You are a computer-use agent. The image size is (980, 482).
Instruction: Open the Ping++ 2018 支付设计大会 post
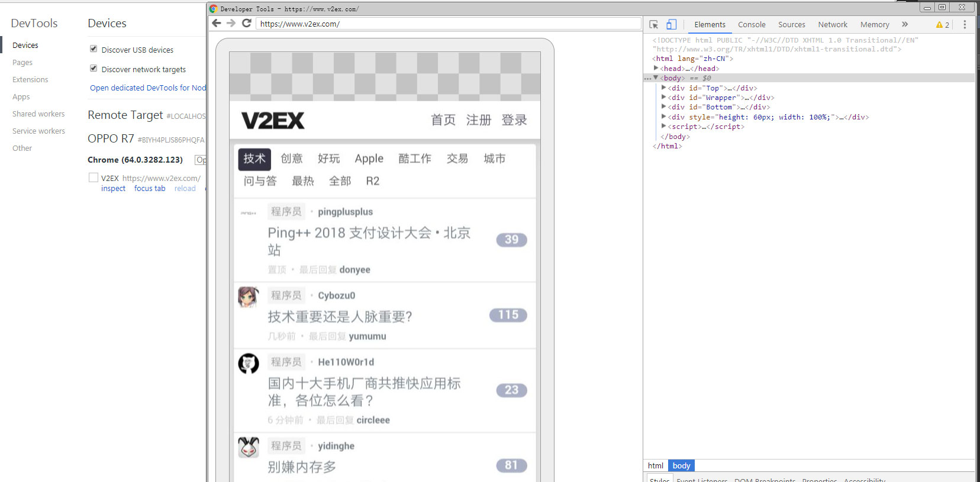click(x=369, y=241)
